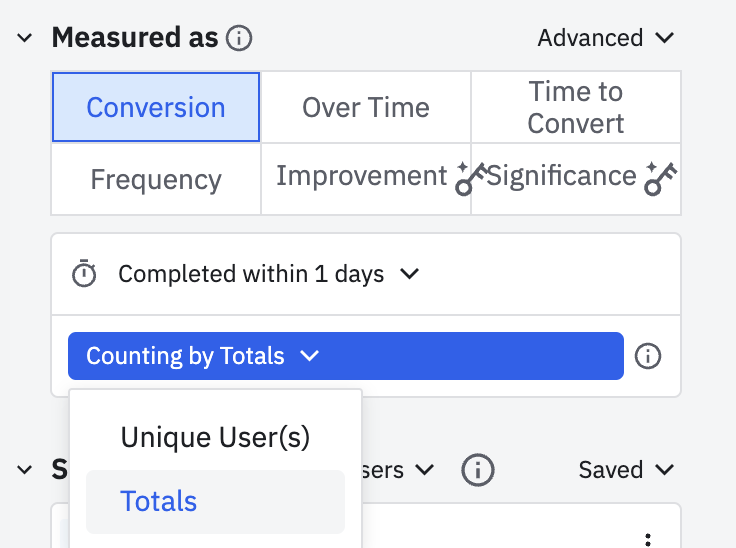Click the stopwatch icon by Completed within
The image size is (736, 548).
(x=84, y=273)
